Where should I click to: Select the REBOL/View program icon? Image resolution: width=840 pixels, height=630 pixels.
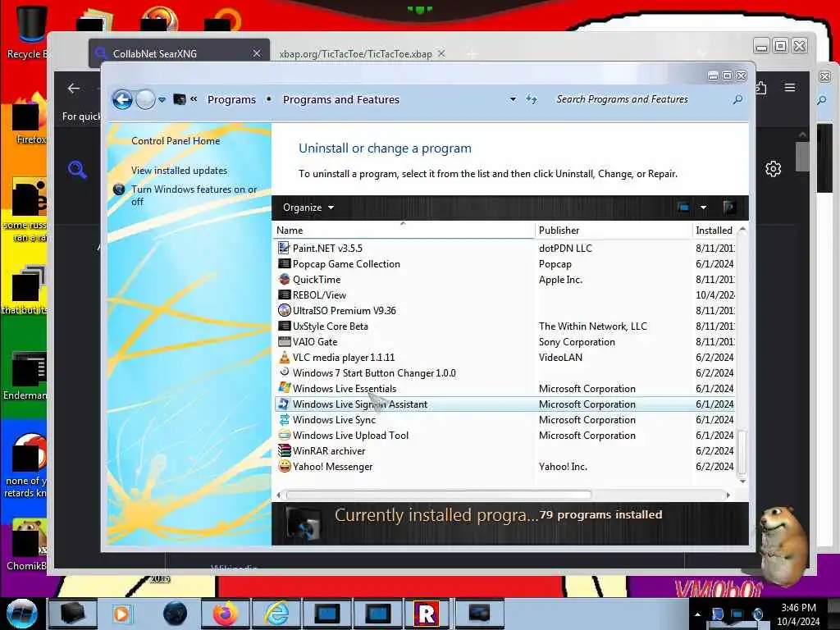pyautogui.click(x=284, y=294)
